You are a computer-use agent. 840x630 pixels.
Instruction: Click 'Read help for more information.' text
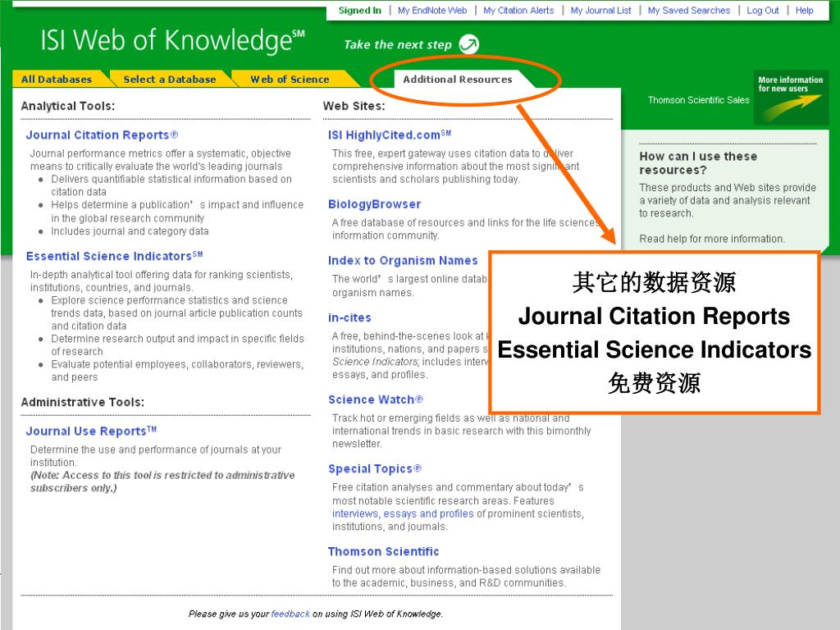point(712,239)
